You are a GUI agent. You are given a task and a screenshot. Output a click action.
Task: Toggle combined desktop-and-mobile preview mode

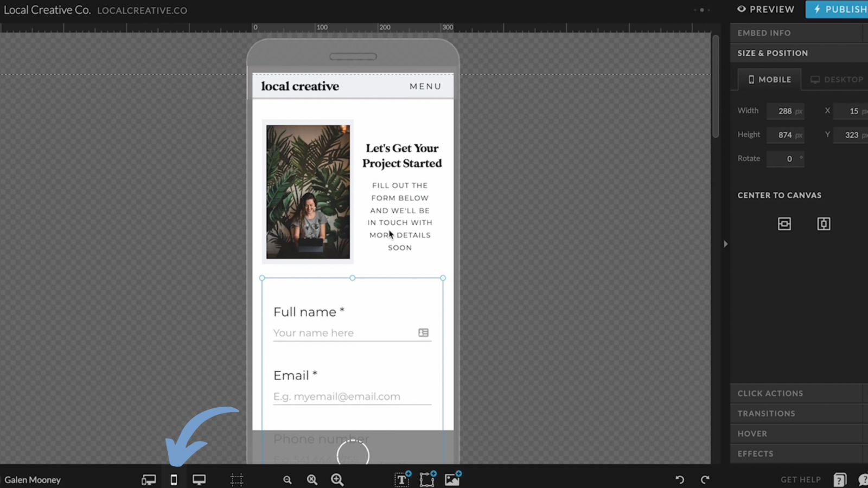click(148, 479)
